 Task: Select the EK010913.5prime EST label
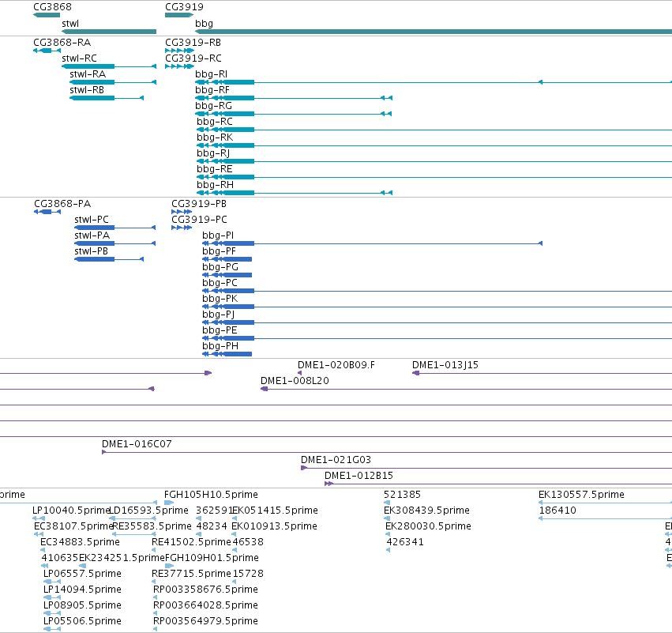274,526
